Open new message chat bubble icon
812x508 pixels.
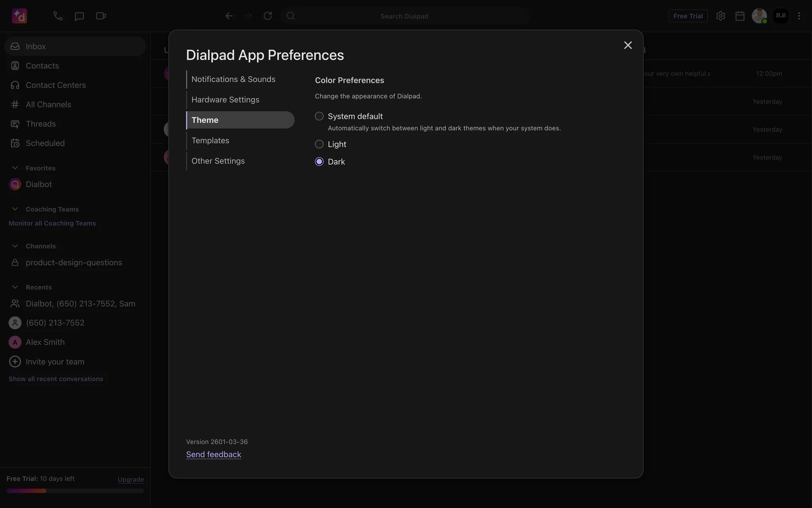tap(79, 16)
